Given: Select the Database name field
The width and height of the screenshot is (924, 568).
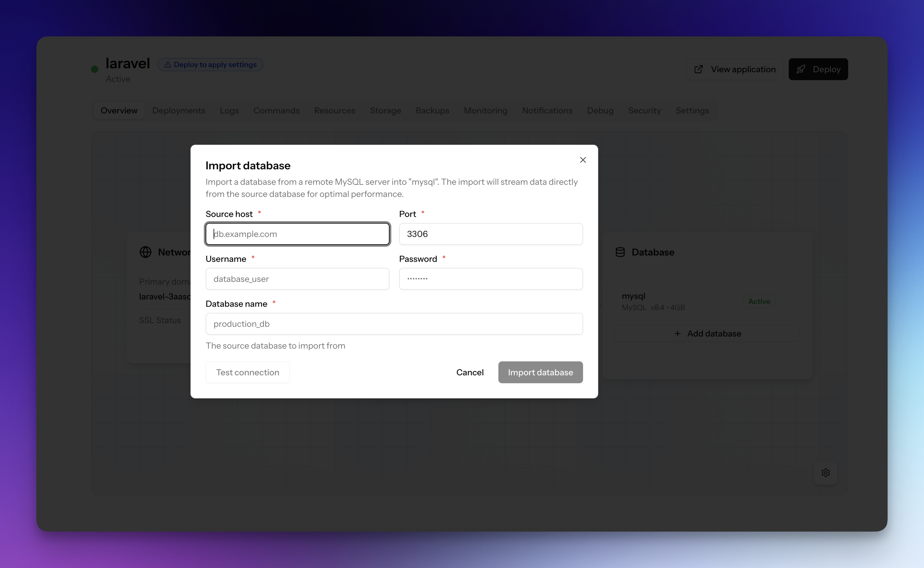Looking at the screenshot, I should (x=394, y=324).
